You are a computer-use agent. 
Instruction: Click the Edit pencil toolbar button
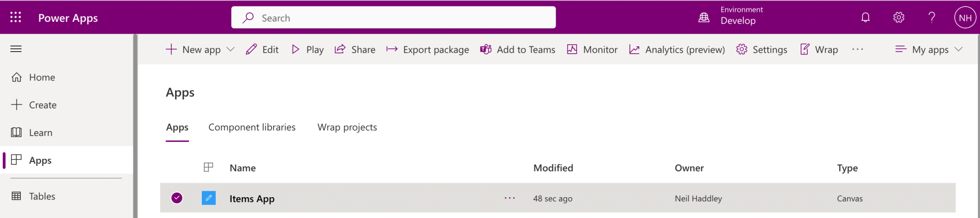tap(262, 50)
